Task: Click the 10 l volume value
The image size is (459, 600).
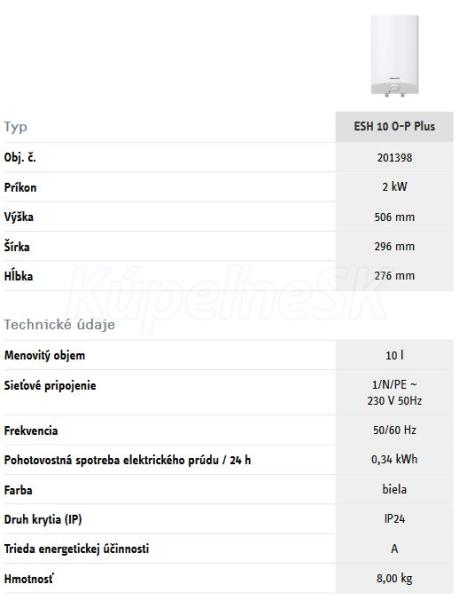Action: 394,355
